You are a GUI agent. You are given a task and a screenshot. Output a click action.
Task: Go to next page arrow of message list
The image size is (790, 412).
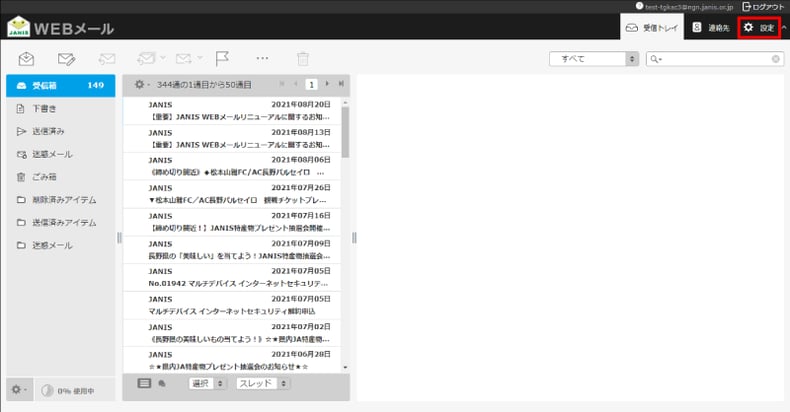click(x=327, y=84)
